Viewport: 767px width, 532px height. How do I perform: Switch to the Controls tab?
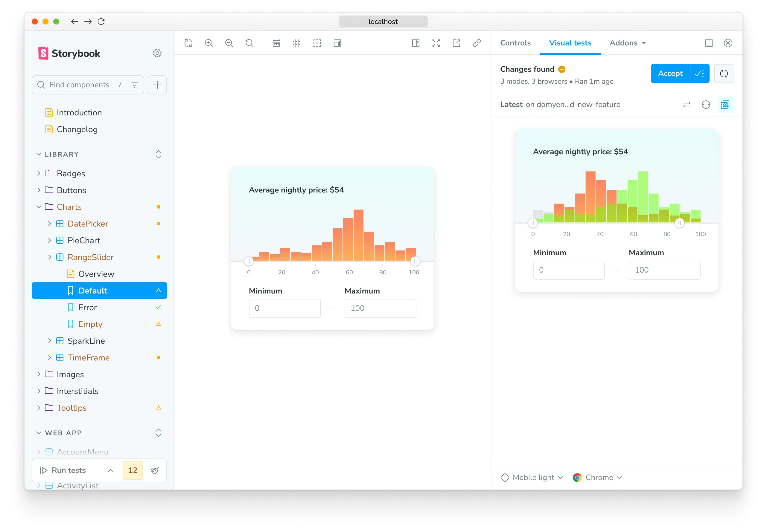click(x=515, y=43)
